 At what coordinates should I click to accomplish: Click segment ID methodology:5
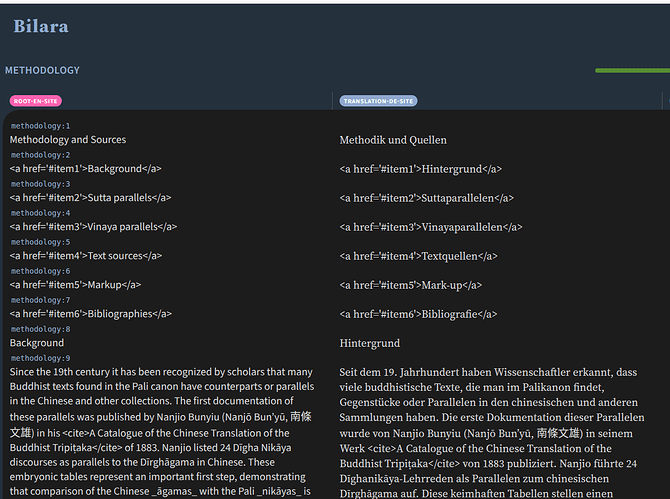[40, 242]
